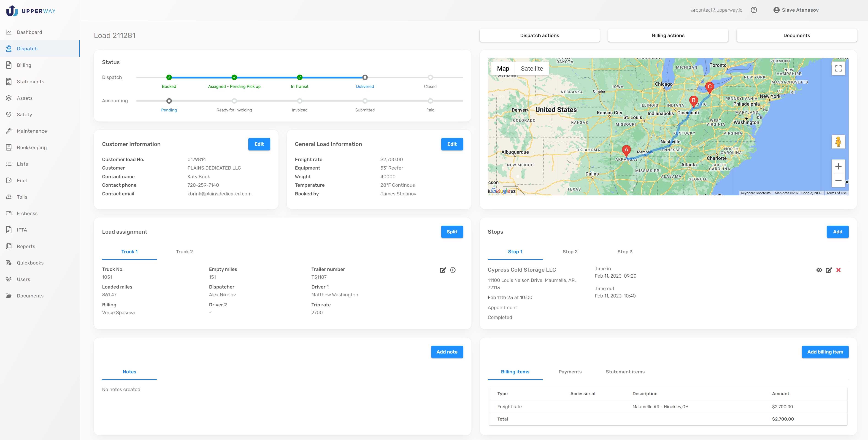Click the Fuel pump icon
Screen dimensions: 868x440
tap(9, 180)
